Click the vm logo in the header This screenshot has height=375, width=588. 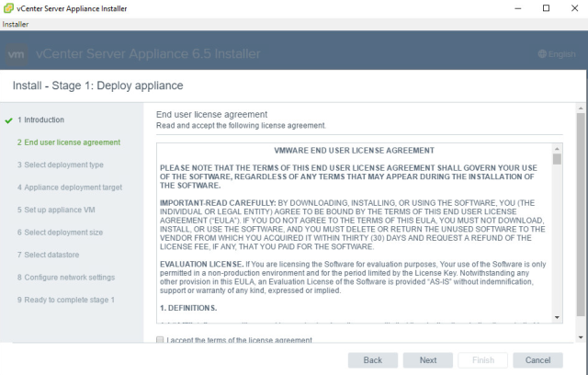(x=17, y=55)
